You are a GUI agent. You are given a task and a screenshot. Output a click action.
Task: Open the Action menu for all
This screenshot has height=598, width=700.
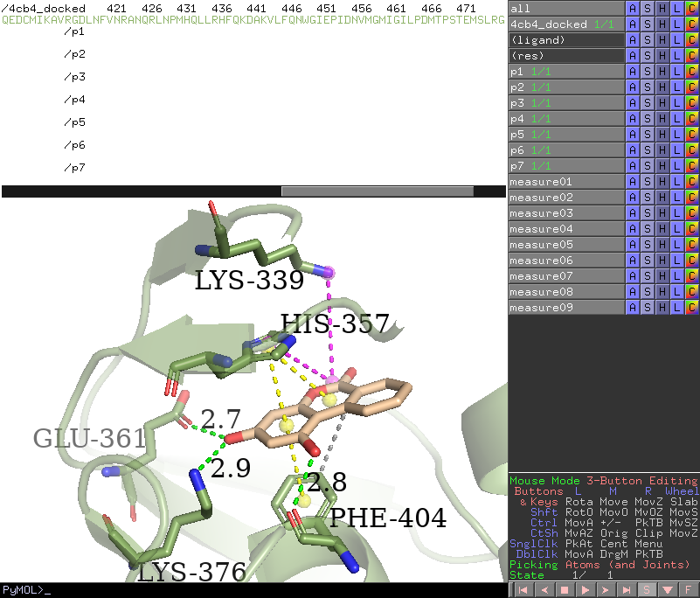[x=632, y=9]
